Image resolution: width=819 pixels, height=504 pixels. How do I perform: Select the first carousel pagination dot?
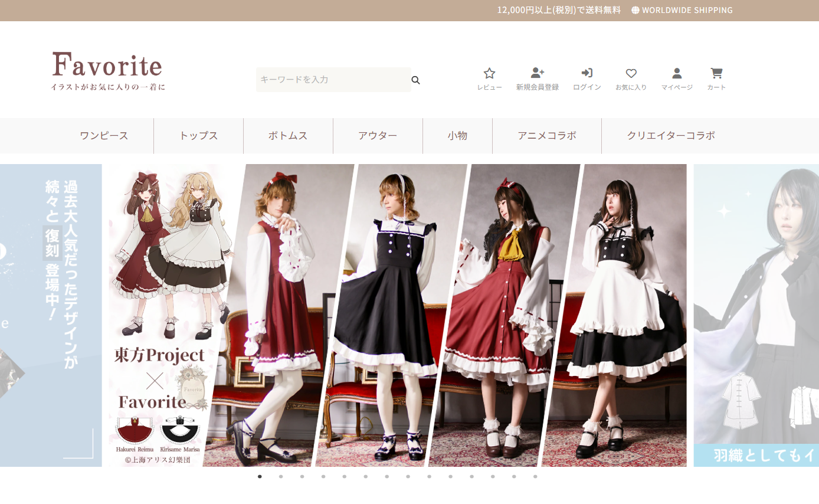click(x=260, y=476)
